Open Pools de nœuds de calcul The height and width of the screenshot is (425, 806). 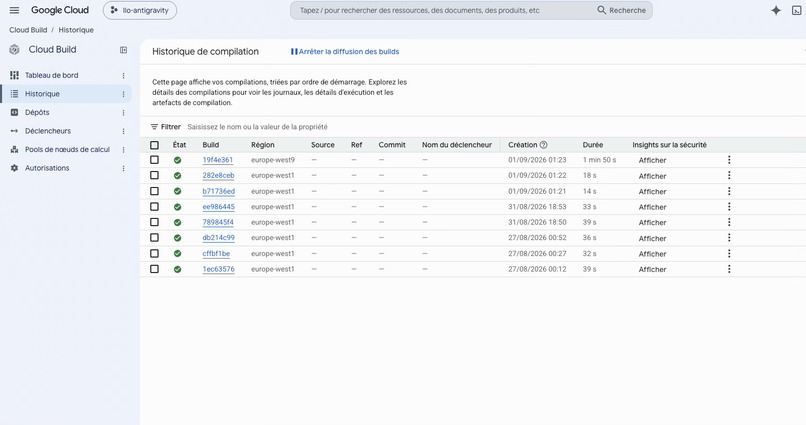pyautogui.click(x=66, y=150)
